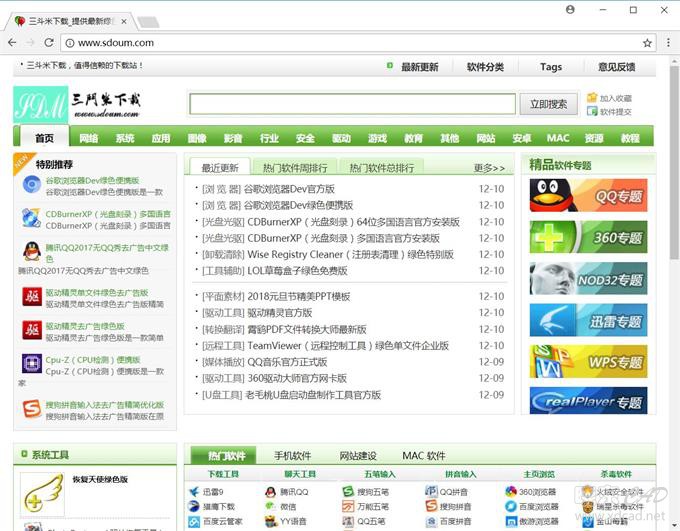Viewport: 680px width, 531px height.
Task: Click the 恢复天使 wing icon
Action: tap(42, 495)
